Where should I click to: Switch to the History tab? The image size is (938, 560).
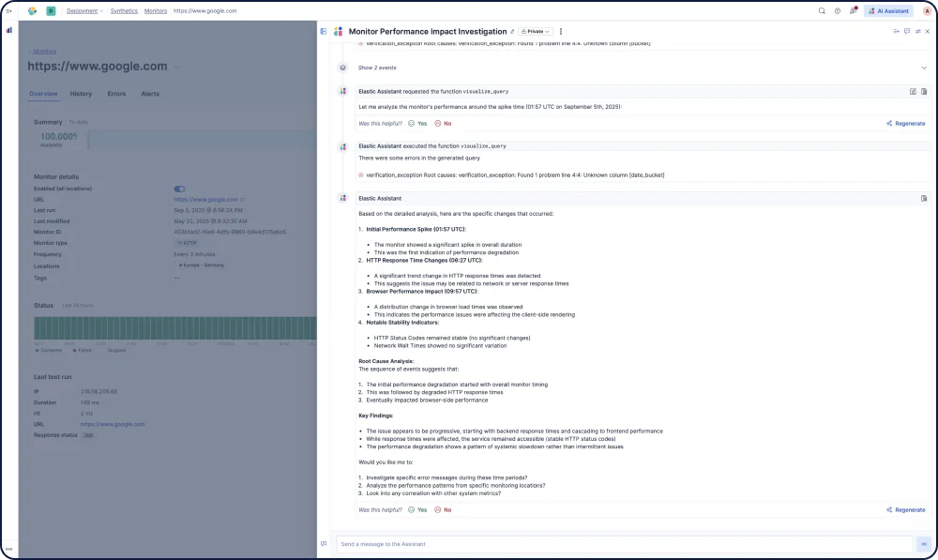tap(81, 94)
